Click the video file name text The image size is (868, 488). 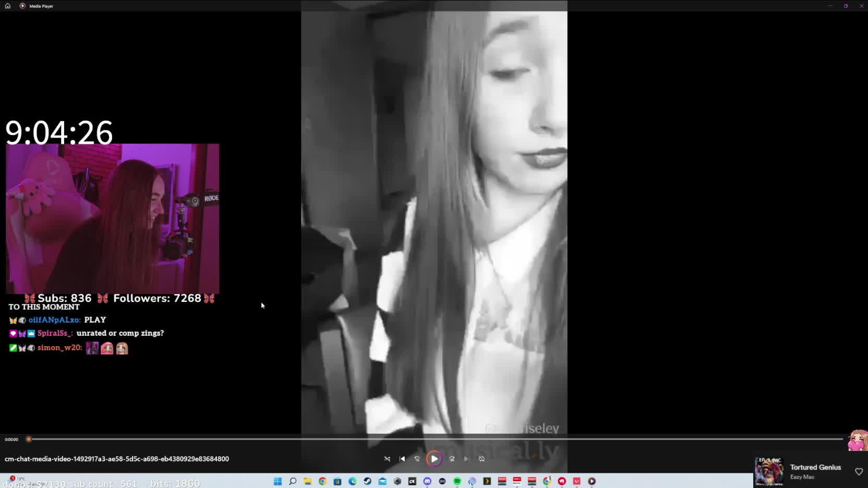coord(117,459)
